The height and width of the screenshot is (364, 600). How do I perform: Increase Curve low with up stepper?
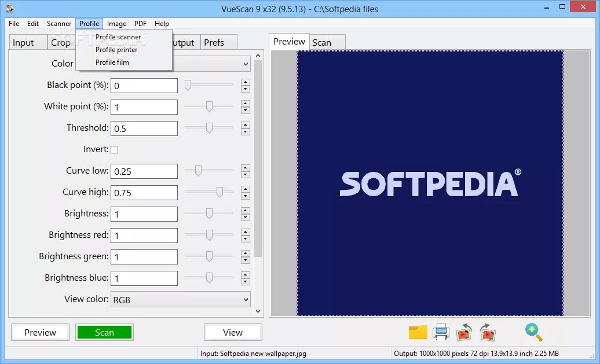pyautogui.click(x=246, y=168)
